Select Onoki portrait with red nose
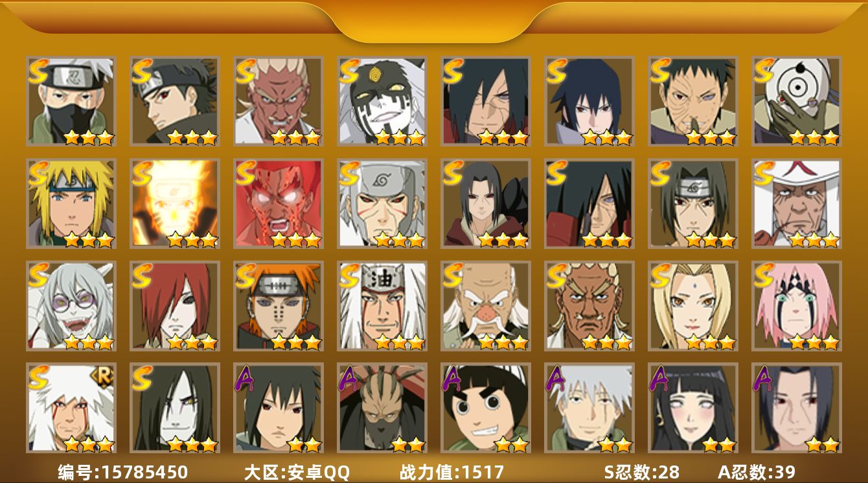 pyautogui.click(x=485, y=306)
